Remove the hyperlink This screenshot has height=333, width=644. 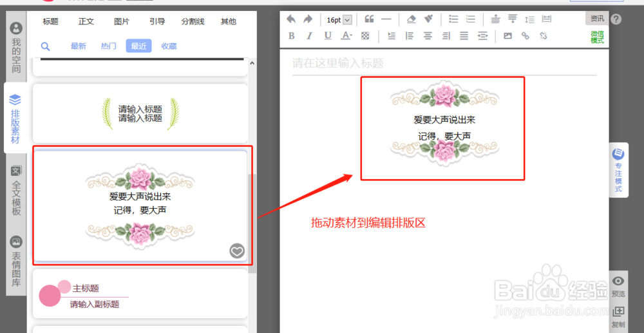tap(544, 35)
